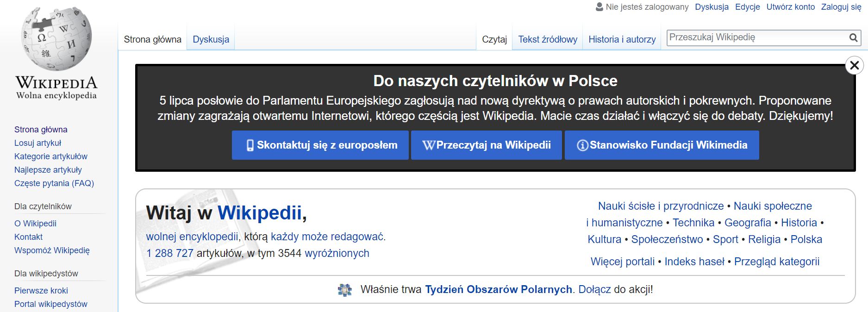Open the 'Społeczeństwo' portal link
868x312 pixels.
667,239
